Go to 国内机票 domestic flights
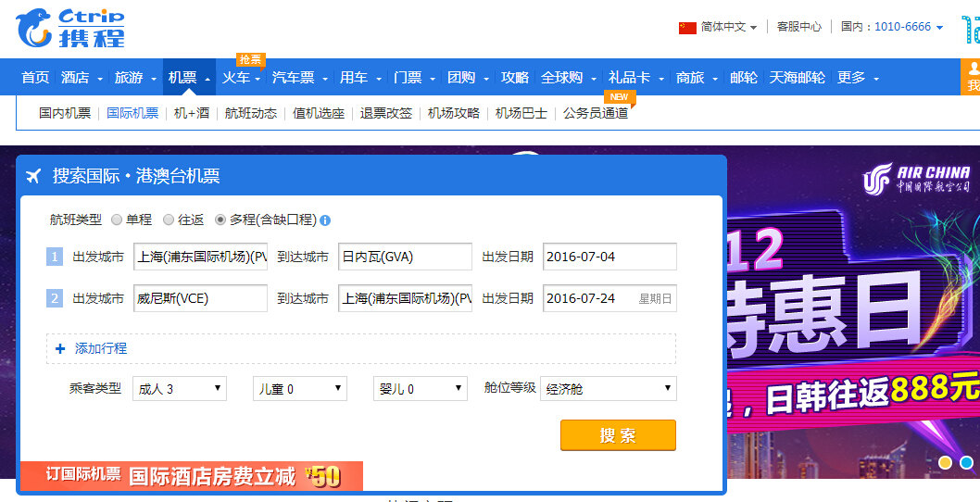The height and width of the screenshot is (502, 980). [65, 113]
